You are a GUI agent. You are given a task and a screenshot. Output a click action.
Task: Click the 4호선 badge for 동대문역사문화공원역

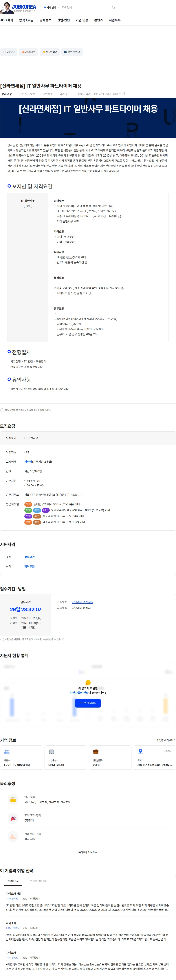[x=37, y=510]
